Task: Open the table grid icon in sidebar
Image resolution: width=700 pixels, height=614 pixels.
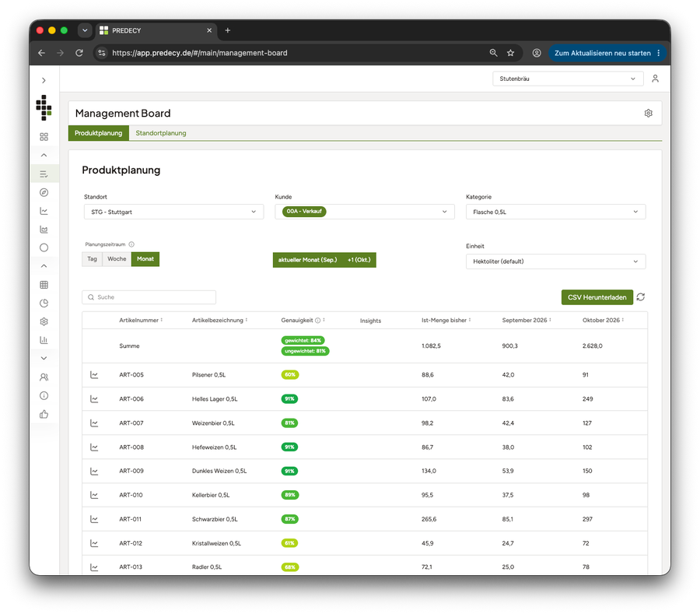Action: (x=44, y=285)
